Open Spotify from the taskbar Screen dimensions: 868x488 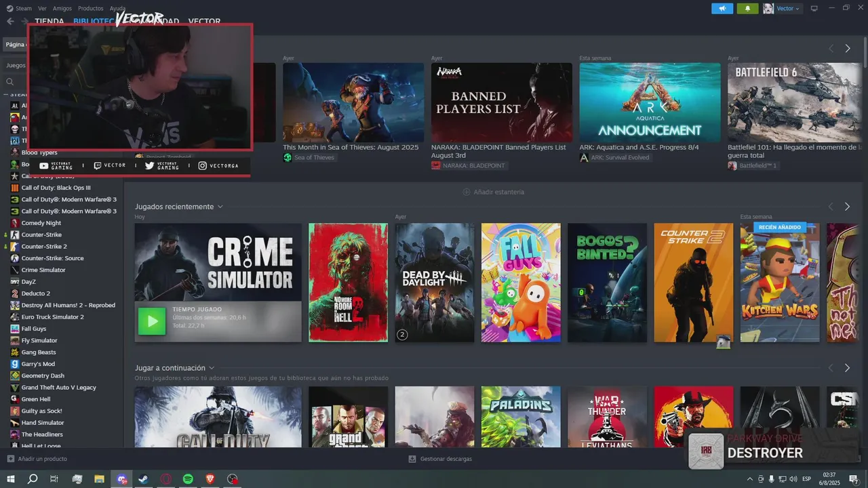tap(188, 479)
